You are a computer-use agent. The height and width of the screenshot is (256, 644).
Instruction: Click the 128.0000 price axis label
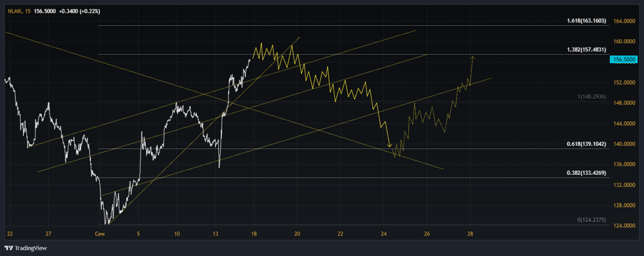[x=624, y=205]
